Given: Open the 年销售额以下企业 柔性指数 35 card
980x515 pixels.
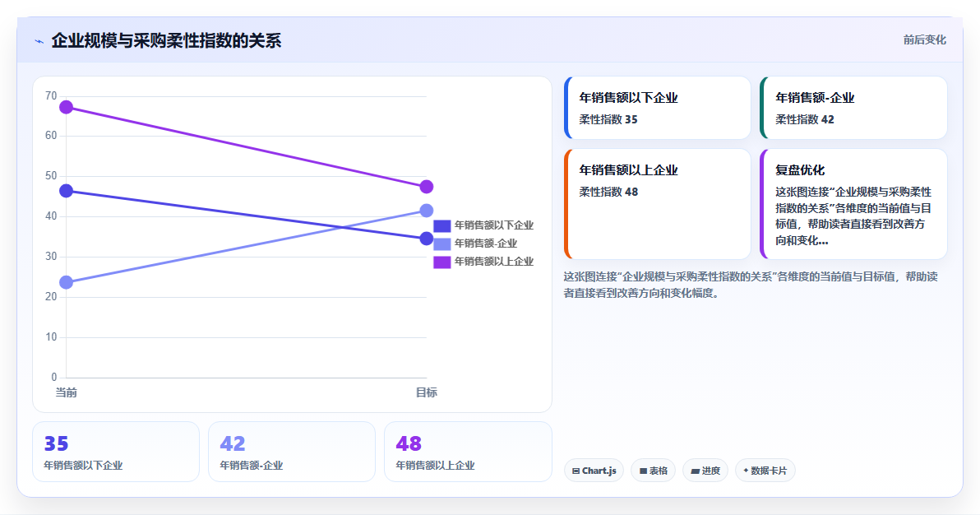Looking at the screenshot, I should pyautogui.click(x=658, y=108).
